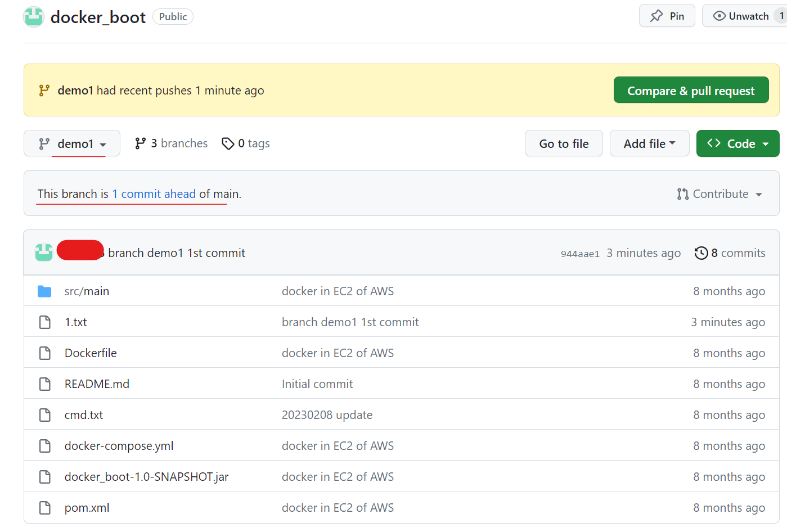Image resolution: width=787 pixels, height=532 pixels.
Task: Open the cmd.txt file
Action: tap(84, 415)
